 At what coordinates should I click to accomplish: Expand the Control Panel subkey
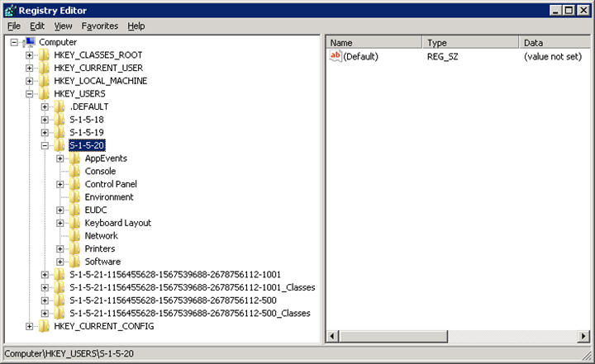pyautogui.click(x=60, y=184)
